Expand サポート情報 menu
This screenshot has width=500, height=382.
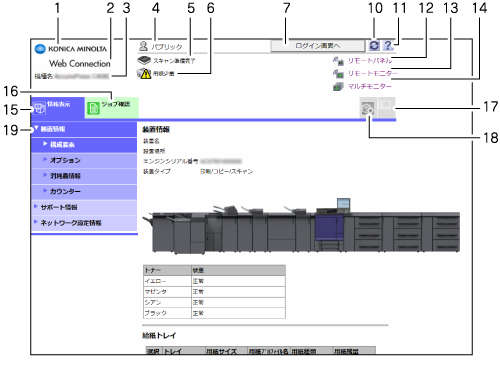(84, 207)
